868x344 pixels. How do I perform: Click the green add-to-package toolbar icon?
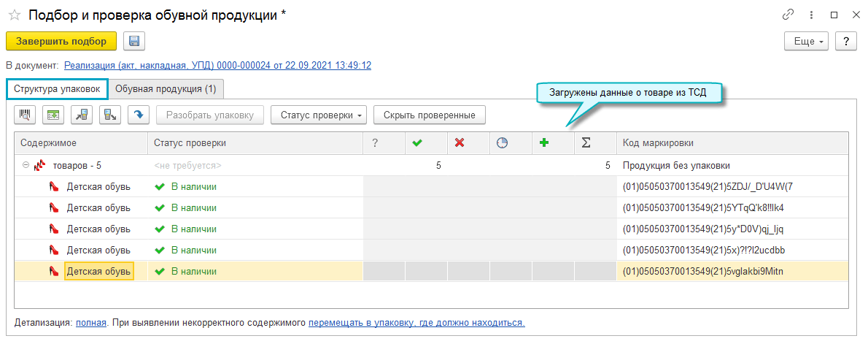pos(53,115)
